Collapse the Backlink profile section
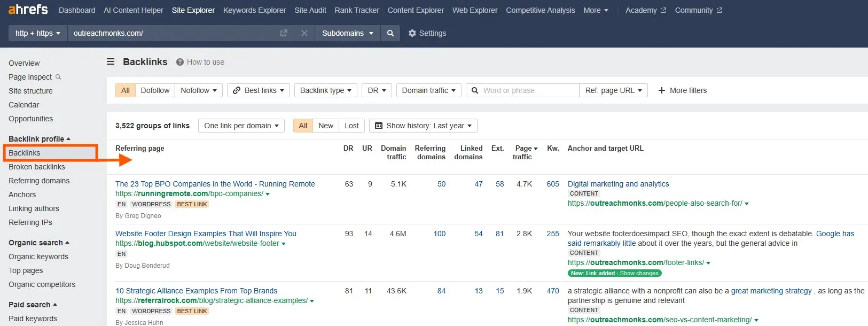This screenshot has width=868, height=326. (x=40, y=139)
